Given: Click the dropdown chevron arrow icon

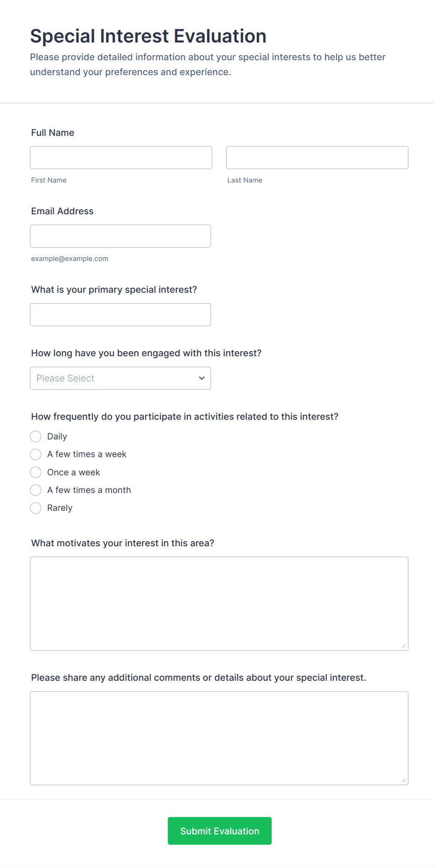Looking at the screenshot, I should click(x=202, y=378).
